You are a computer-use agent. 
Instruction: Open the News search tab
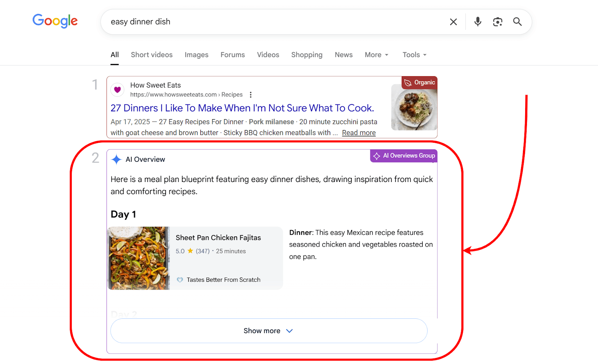click(x=343, y=55)
